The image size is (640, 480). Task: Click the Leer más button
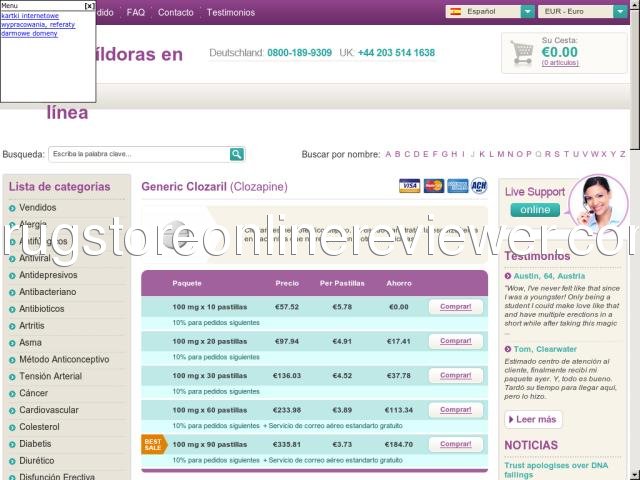click(x=533, y=420)
